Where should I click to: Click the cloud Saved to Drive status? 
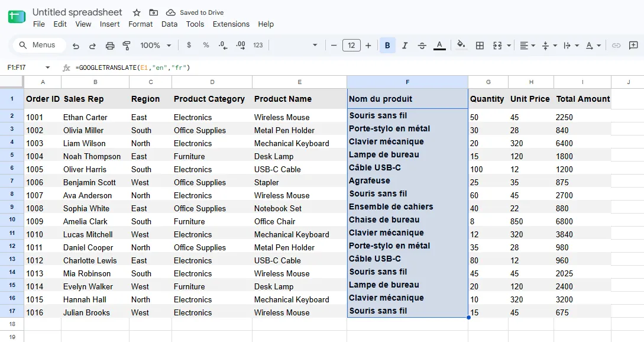pyautogui.click(x=195, y=13)
